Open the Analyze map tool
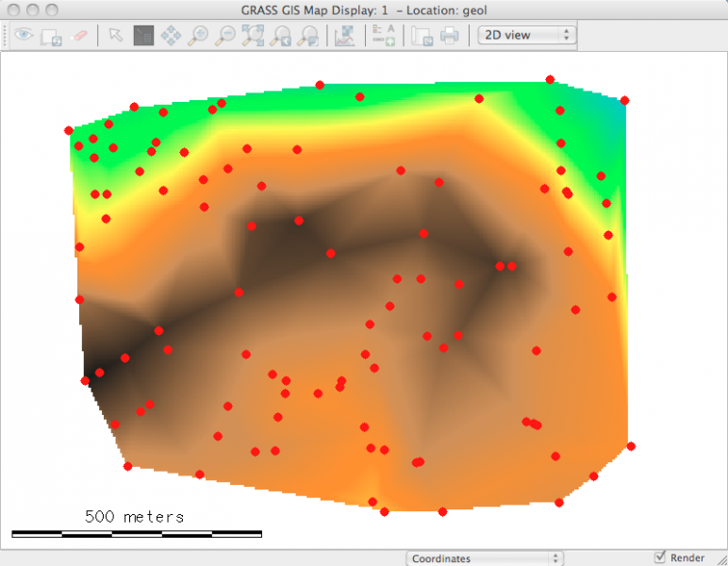728x566 pixels. (344, 36)
